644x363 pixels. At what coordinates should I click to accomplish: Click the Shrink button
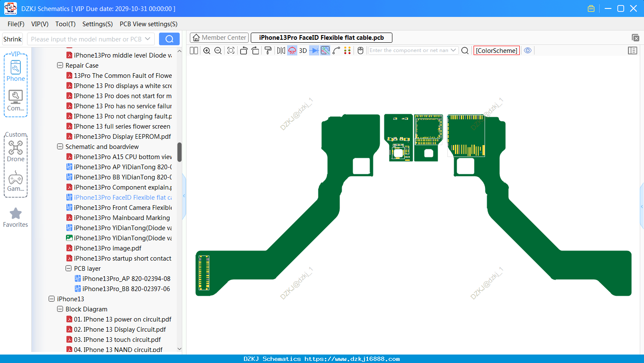click(x=12, y=39)
